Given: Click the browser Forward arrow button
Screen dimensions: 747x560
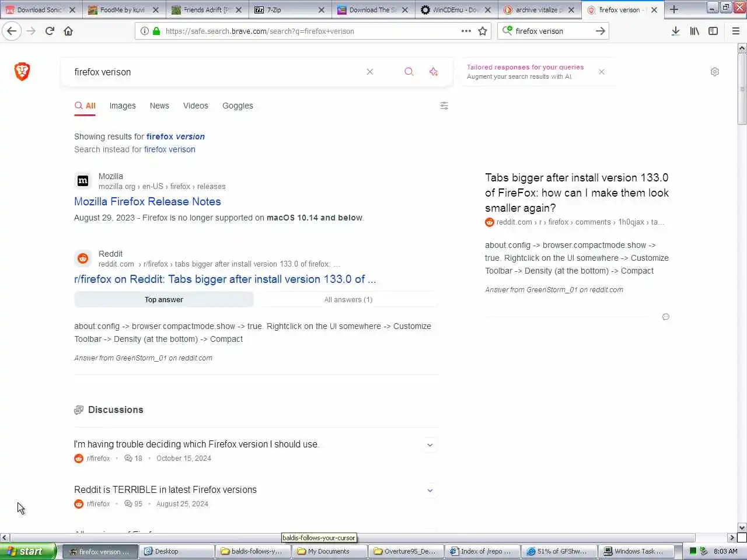Looking at the screenshot, I should (31, 31).
